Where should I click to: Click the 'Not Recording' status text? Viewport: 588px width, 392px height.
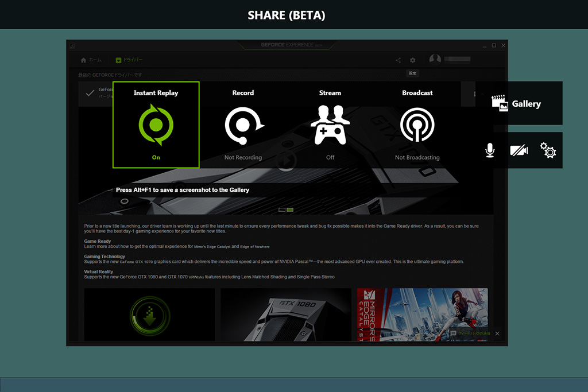(243, 157)
